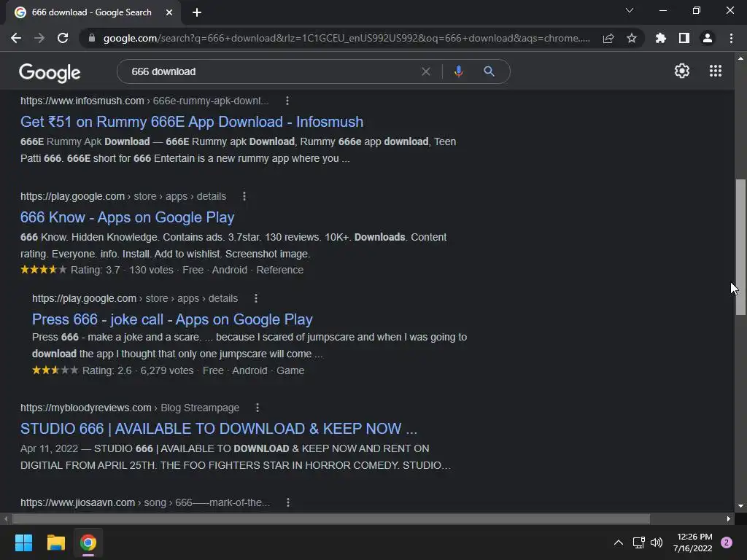This screenshot has width=747, height=560.
Task: Open Chrome side panel
Action: point(684,38)
